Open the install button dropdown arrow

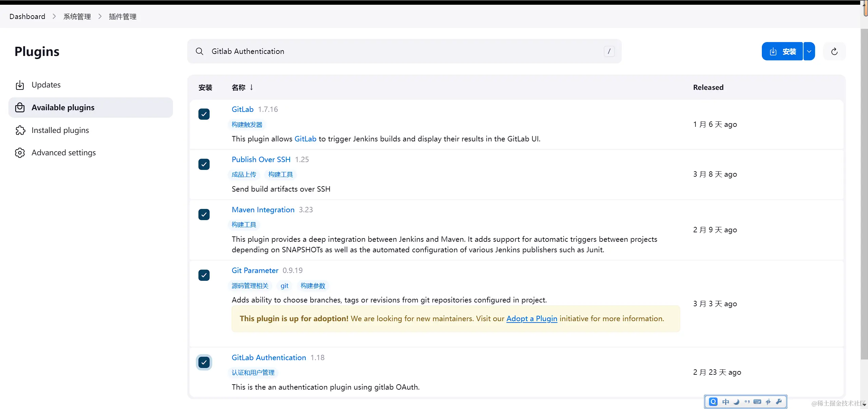point(809,52)
